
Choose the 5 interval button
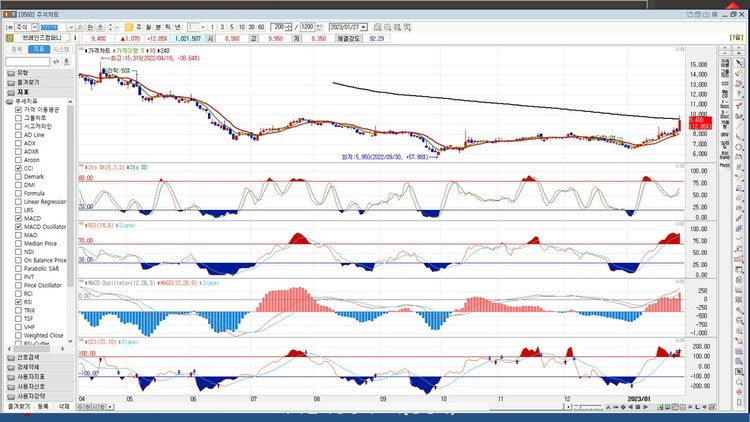(x=232, y=27)
